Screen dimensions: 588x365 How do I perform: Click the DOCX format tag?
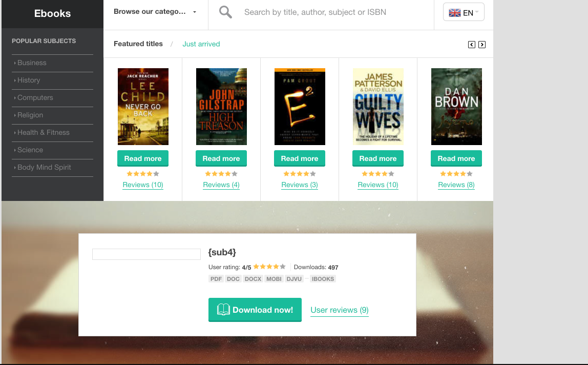click(253, 279)
